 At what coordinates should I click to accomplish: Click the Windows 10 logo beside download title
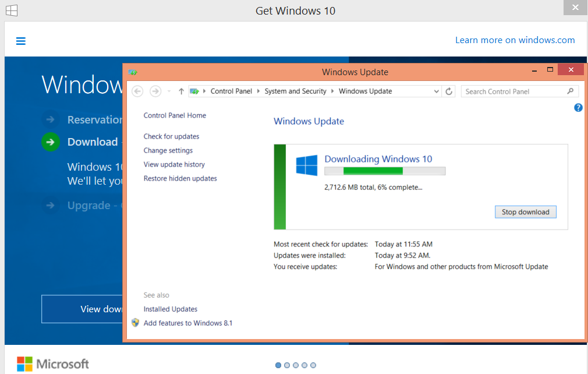307,165
